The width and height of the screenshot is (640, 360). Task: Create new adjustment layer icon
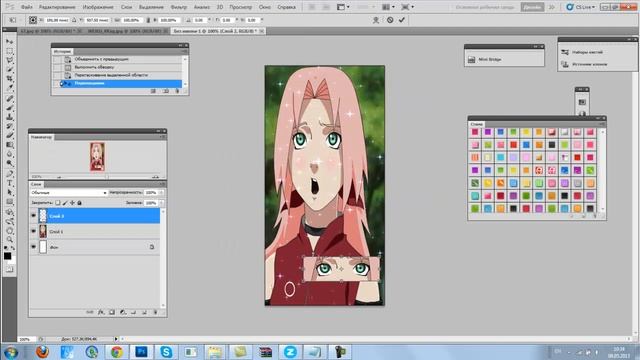pyautogui.click(x=122, y=312)
